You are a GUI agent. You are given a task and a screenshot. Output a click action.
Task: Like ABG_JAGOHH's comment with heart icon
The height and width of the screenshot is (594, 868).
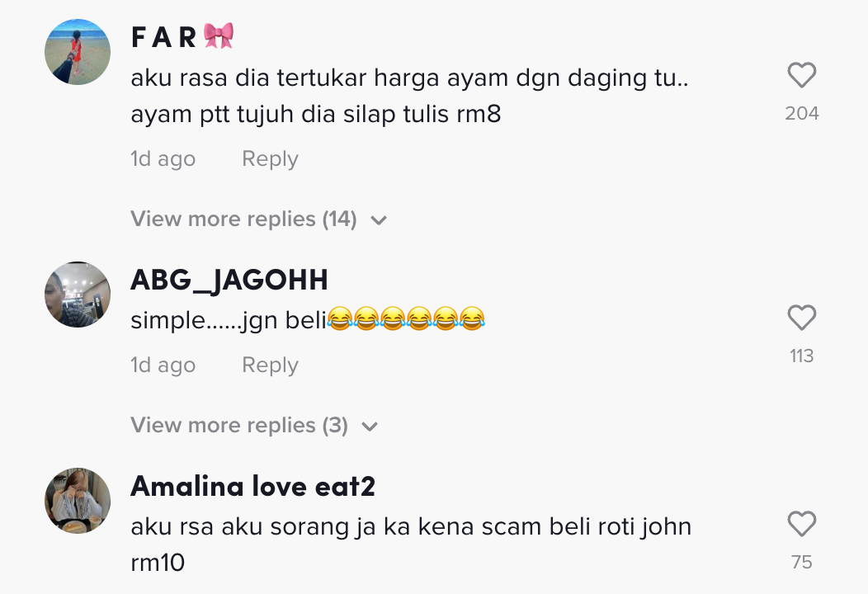[x=801, y=317]
